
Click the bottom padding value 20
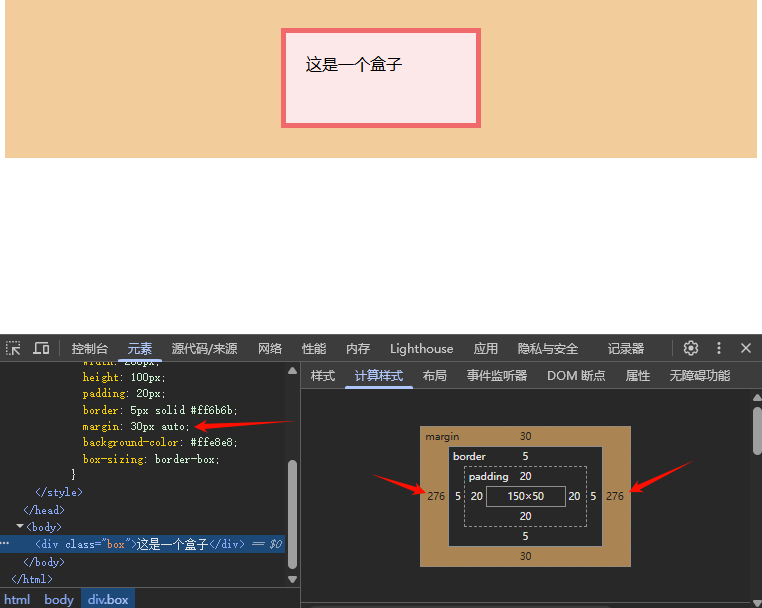click(x=525, y=516)
